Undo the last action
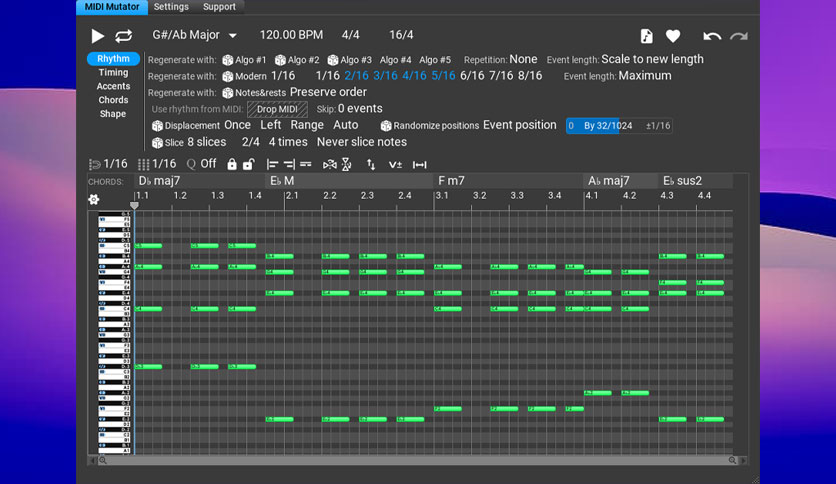The height and width of the screenshot is (484, 836). click(x=712, y=36)
